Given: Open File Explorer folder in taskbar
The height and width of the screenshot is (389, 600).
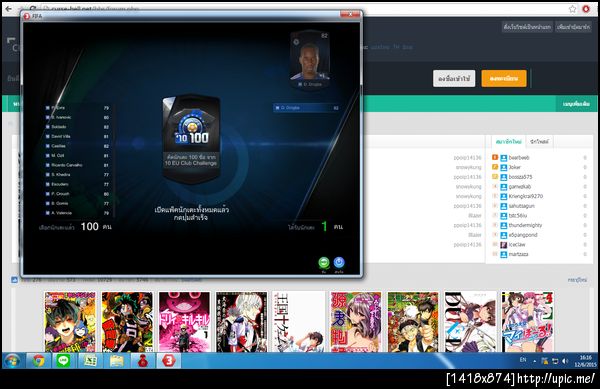Looking at the screenshot, I should point(117,361).
